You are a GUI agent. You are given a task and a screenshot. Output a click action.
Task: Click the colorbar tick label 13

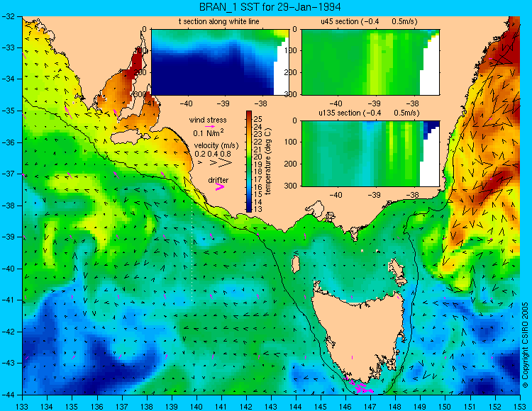tap(258, 209)
